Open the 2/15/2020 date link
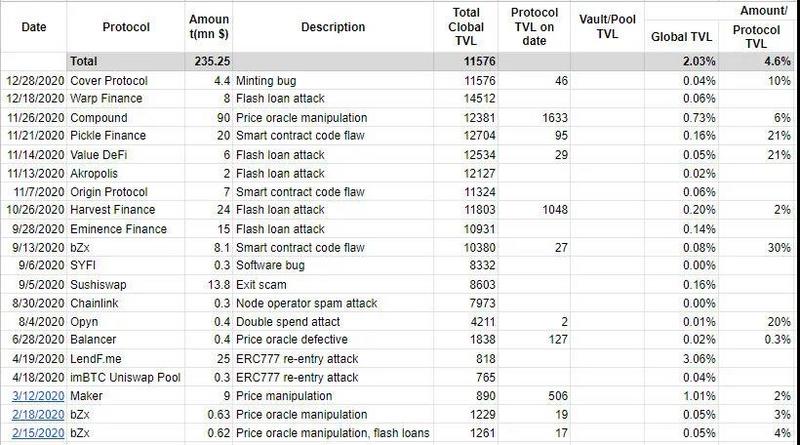This screenshot has width=800, height=445. [x=38, y=433]
